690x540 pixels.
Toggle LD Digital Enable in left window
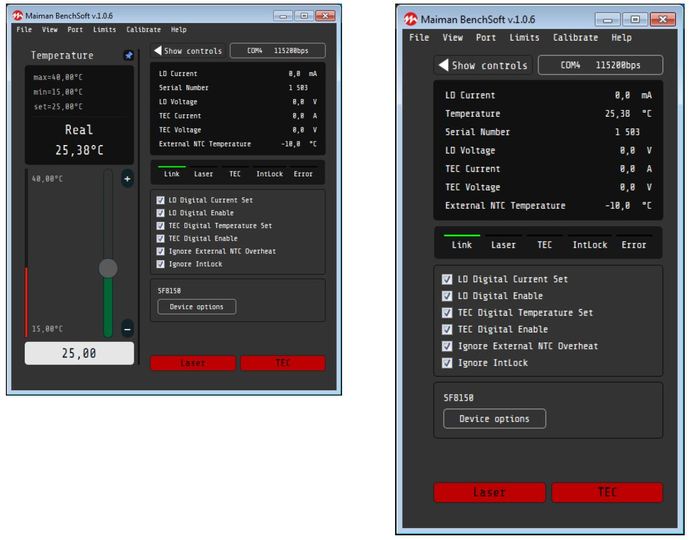(161, 213)
